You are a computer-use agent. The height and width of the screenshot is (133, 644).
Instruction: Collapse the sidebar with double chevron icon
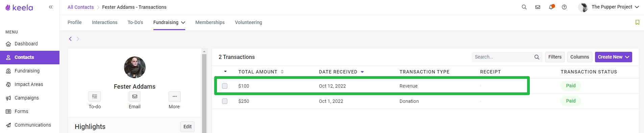click(51, 7)
